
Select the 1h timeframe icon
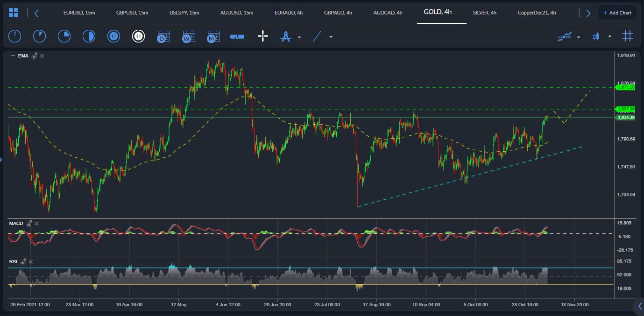click(113, 36)
